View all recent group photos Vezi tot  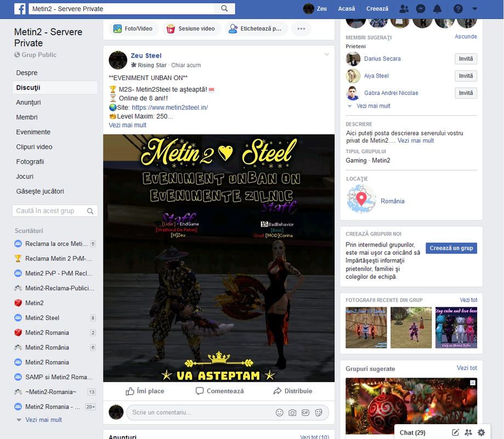click(468, 300)
